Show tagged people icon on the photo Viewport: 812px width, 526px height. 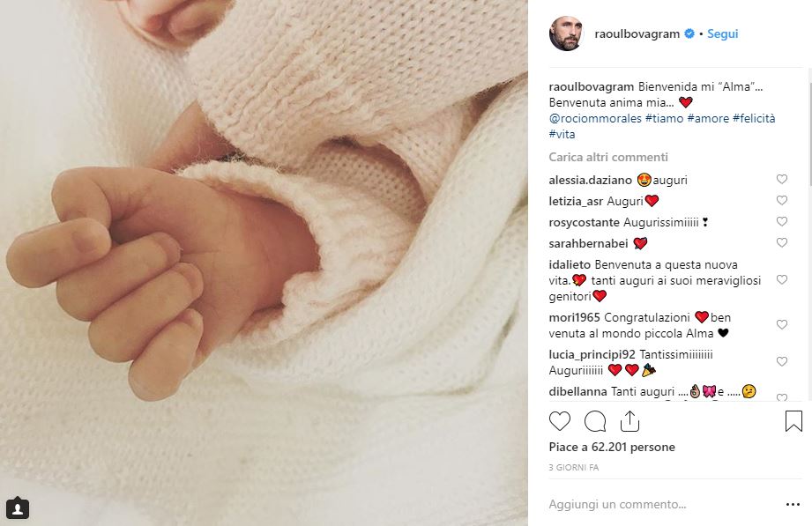[x=17, y=508]
